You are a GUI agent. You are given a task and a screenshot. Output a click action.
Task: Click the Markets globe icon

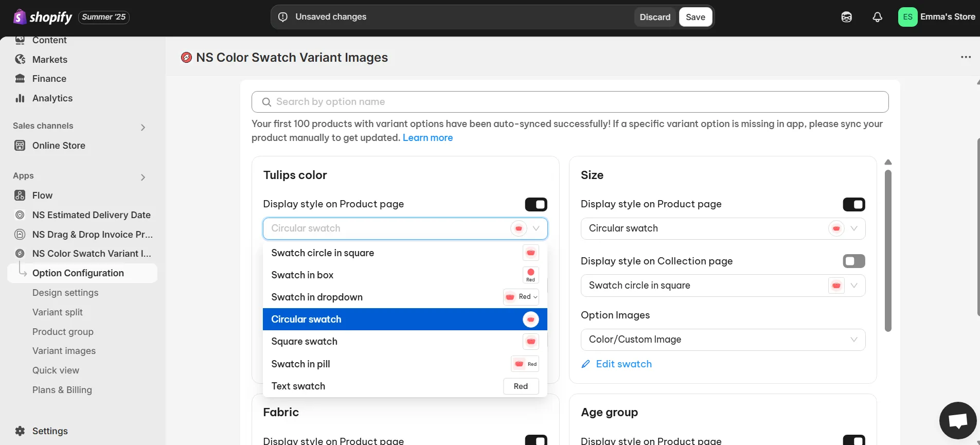point(20,59)
